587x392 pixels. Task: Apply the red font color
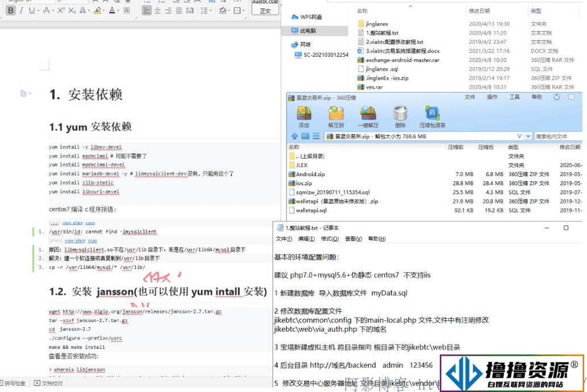pyautogui.click(x=112, y=10)
